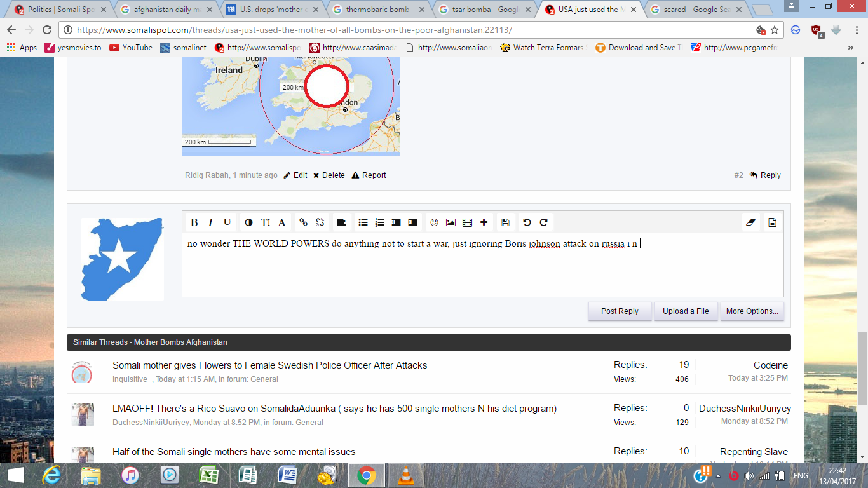The width and height of the screenshot is (868, 488).
Task: Switch to the tsar bomba Google tab
Action: coord(484,10)
